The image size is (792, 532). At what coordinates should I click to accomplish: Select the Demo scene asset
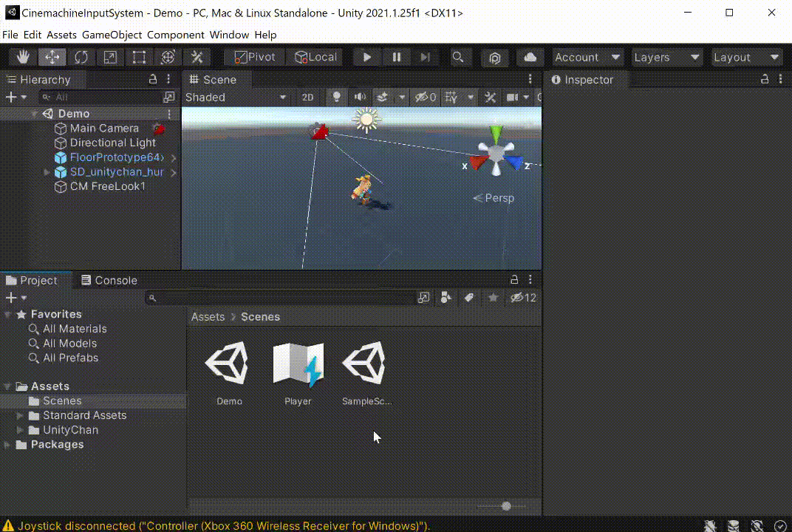[229, 373]
